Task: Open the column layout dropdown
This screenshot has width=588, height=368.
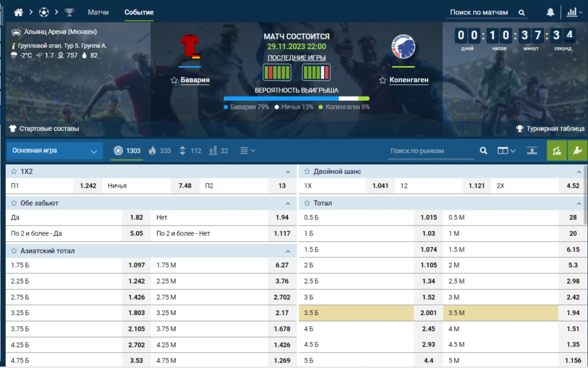Action: (x=506, y=150)
